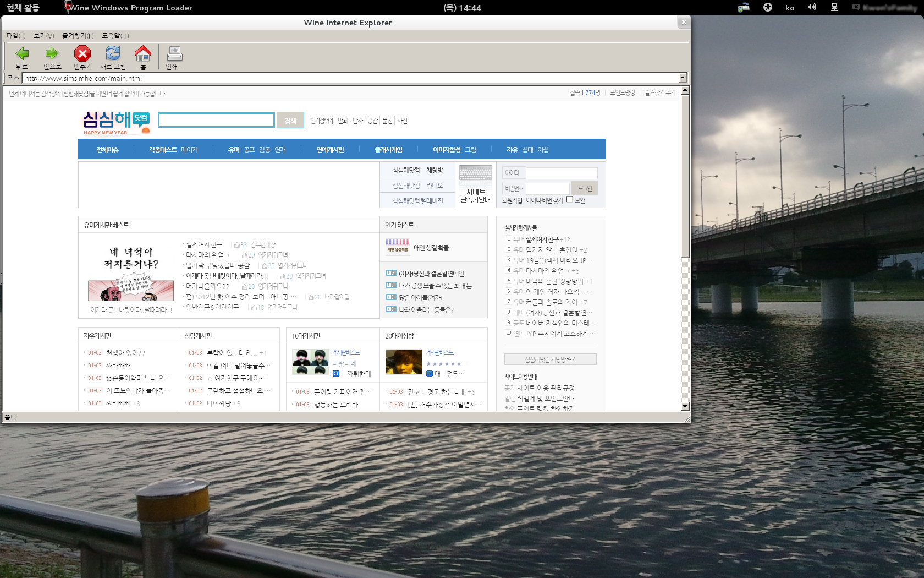Open the 20대이상방 best photo thumbnail
Viewport: 924px width, 578px height.
[404, 362]
